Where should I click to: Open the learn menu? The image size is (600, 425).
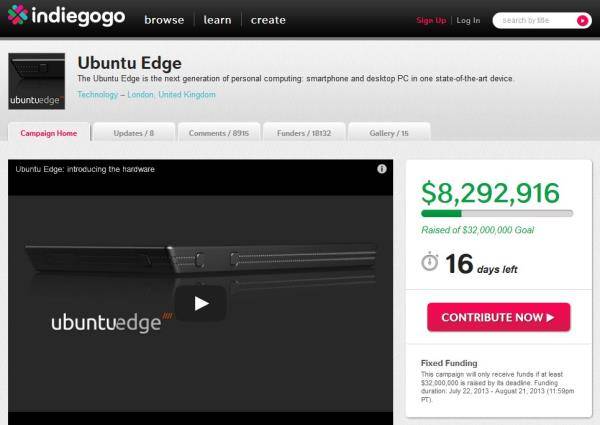click(217, 20)
